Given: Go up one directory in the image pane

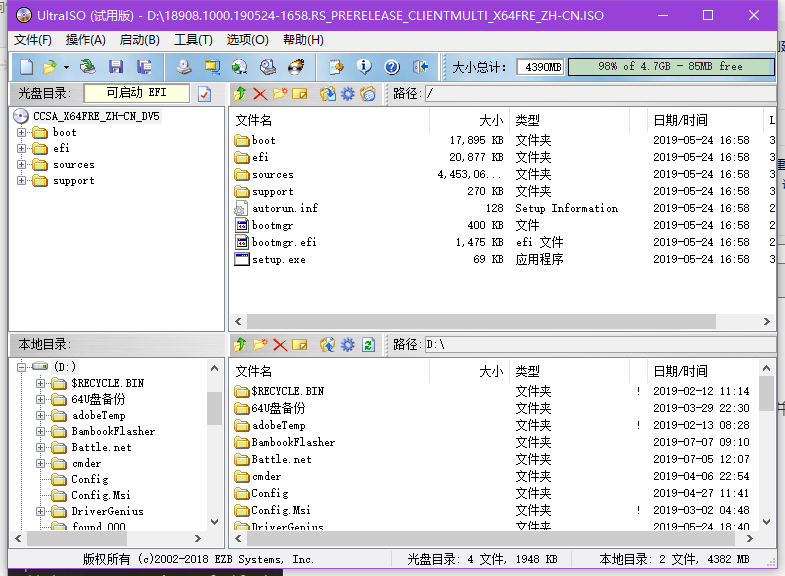Looking at the screenshot, I should coord(240,94).
